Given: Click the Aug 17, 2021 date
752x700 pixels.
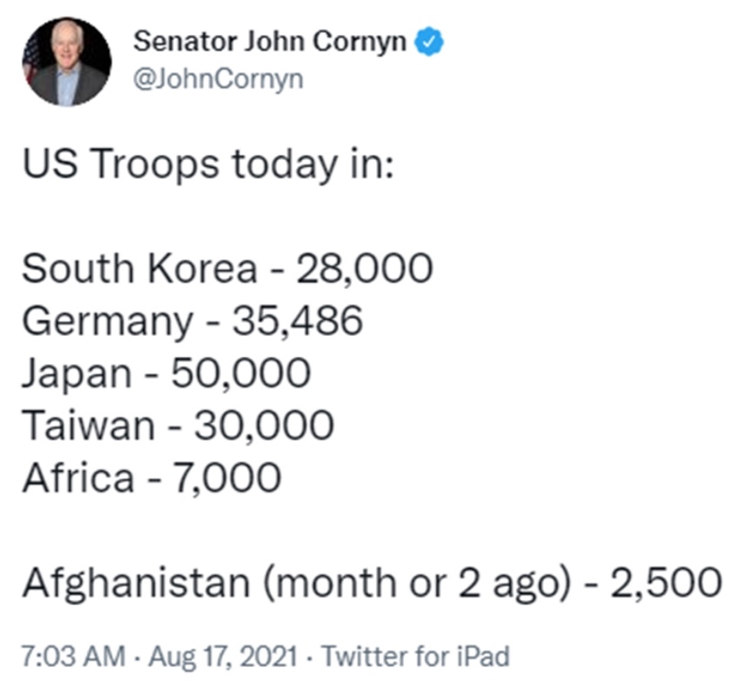Looking at the screenshot, I should click(x=223, y=656).
